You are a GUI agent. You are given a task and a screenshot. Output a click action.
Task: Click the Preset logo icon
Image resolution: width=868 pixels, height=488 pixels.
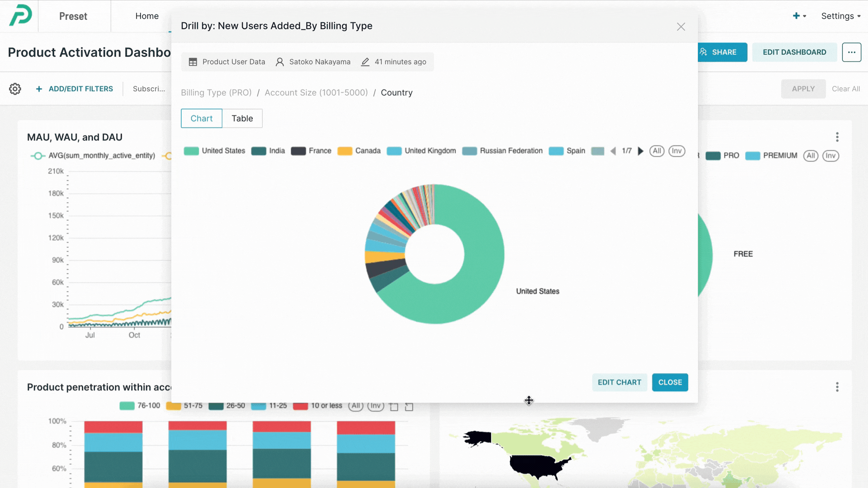coord(20,15)
